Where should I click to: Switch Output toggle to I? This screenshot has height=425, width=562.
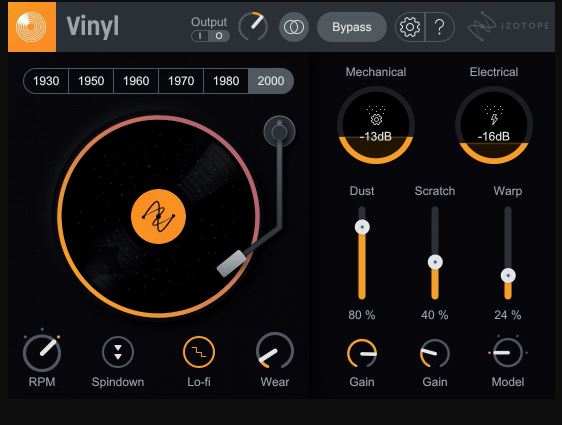click(201, 36)
